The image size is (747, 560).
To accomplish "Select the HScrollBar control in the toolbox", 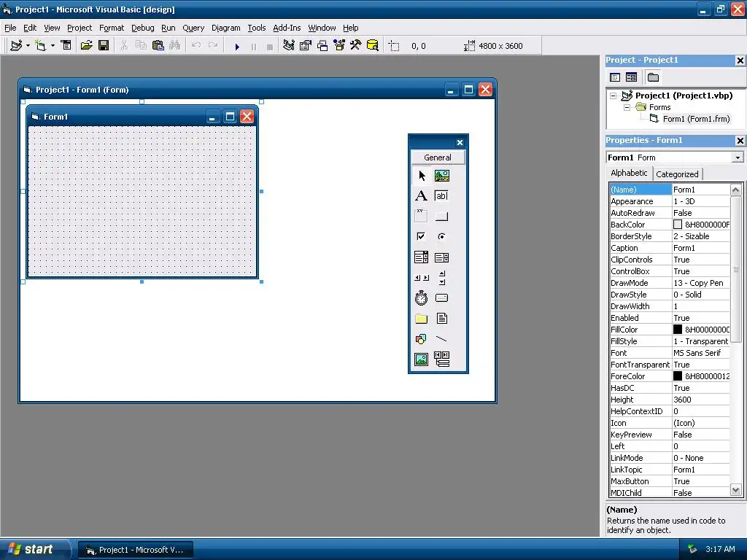I will (x=421, y=278).
